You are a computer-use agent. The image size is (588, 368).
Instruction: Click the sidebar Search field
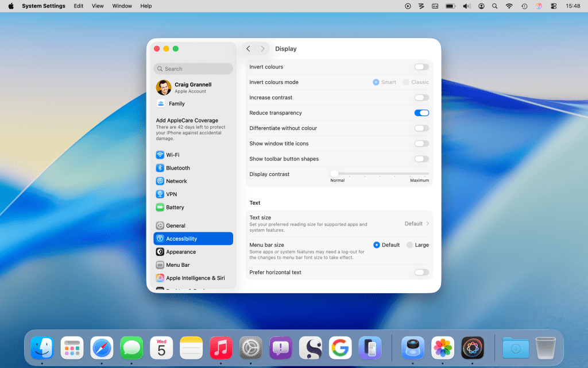tap(193, 69)
